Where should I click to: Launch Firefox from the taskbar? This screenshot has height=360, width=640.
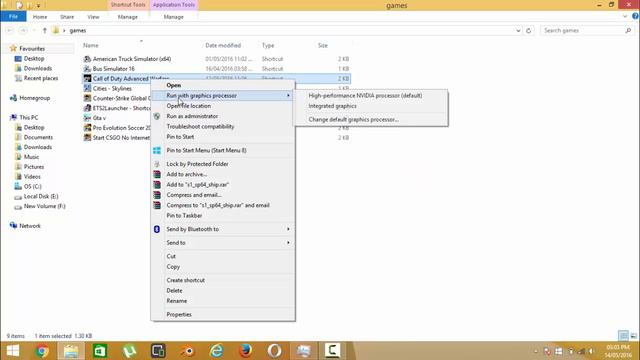245,351
